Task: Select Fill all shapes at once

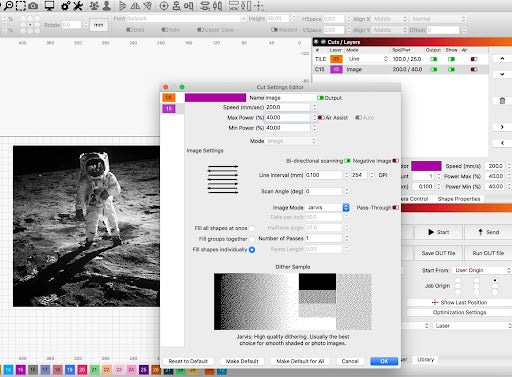Action: click(252, 228)
